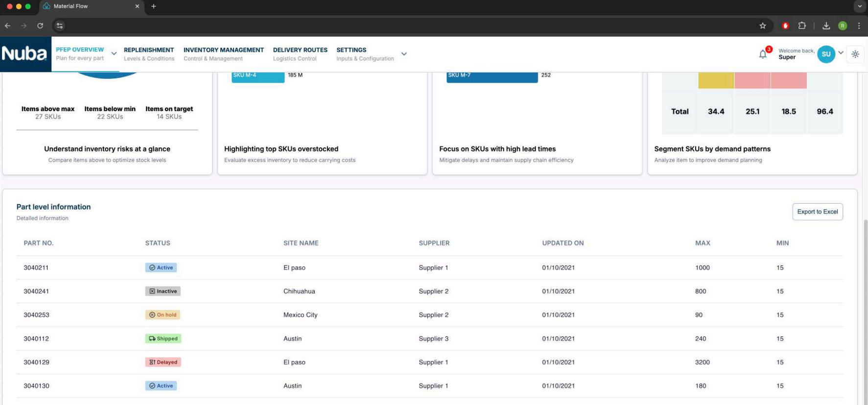Click the Delayed status badge for part 3040129
Viewport: 868px width, 405px height.
coord(163,362)
